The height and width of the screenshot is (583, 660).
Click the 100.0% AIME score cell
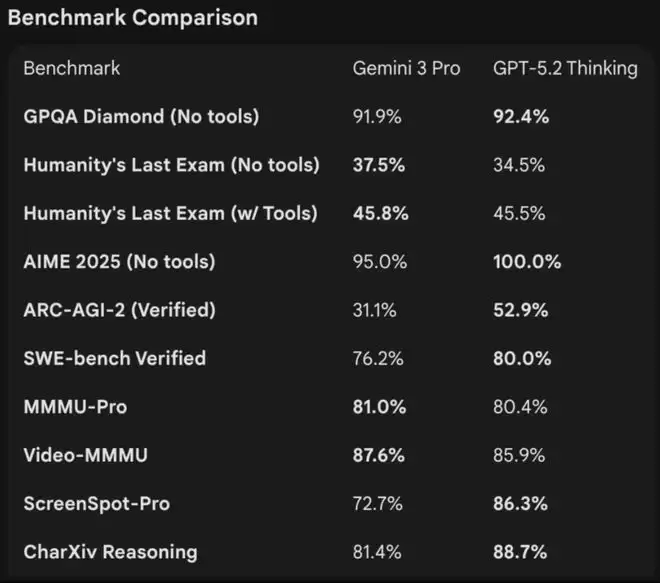[527, 262]
